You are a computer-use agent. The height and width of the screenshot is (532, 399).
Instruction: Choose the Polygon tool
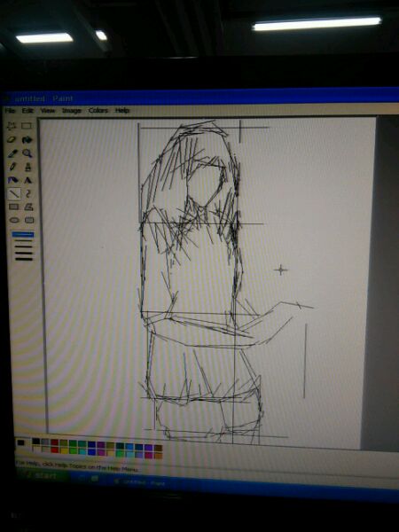[x=29, y=207]
